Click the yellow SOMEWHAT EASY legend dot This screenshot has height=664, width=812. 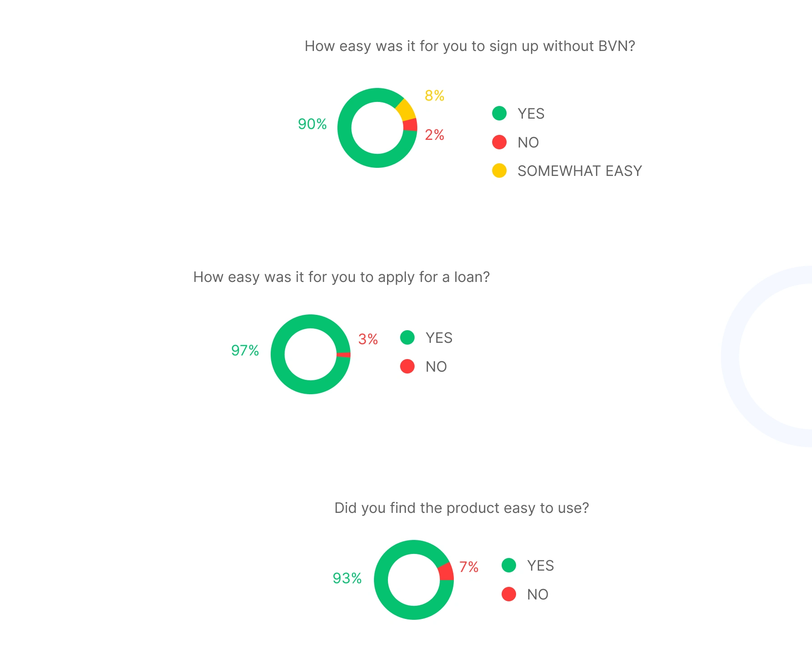pos(499,171)
